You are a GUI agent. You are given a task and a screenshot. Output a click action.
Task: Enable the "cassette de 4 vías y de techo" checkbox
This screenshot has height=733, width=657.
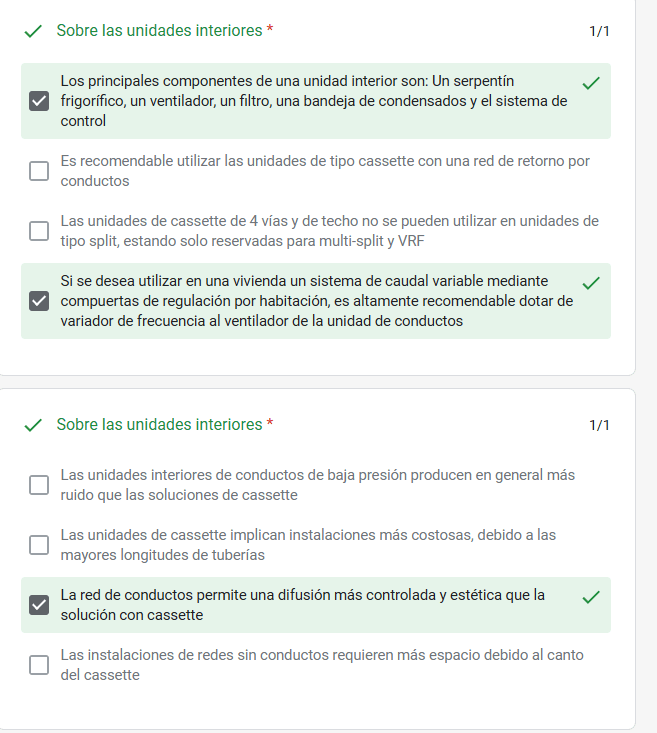[39, 231]
